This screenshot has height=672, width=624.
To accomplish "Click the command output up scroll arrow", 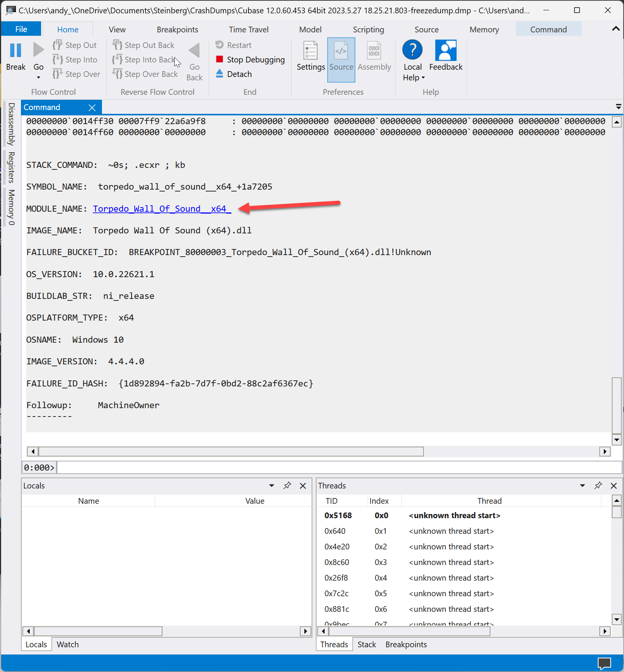I will click(x=617, y=122).
